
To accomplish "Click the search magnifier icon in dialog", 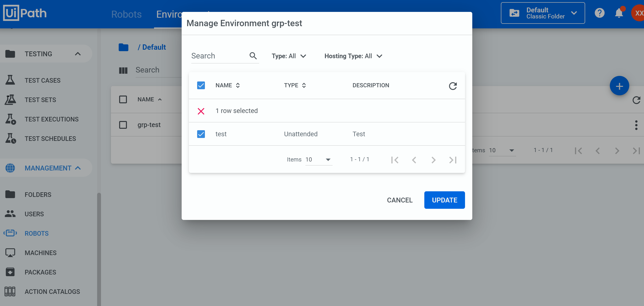I will [253, 56].
